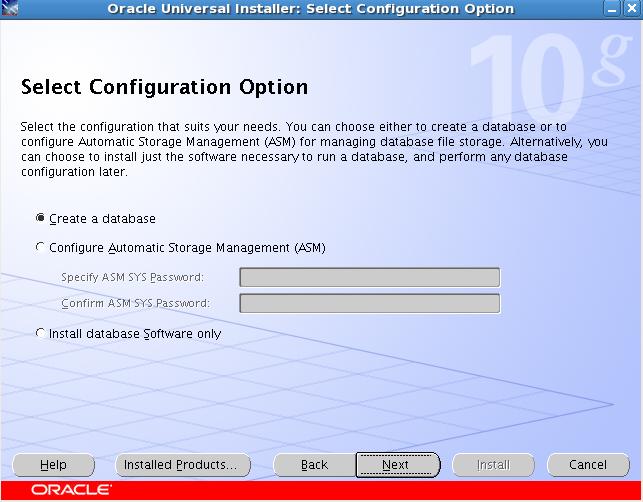Screen dimensions: 643x502
Task: Click the Confirm ASM SYS Password field
Action: [x=369, y=303]
